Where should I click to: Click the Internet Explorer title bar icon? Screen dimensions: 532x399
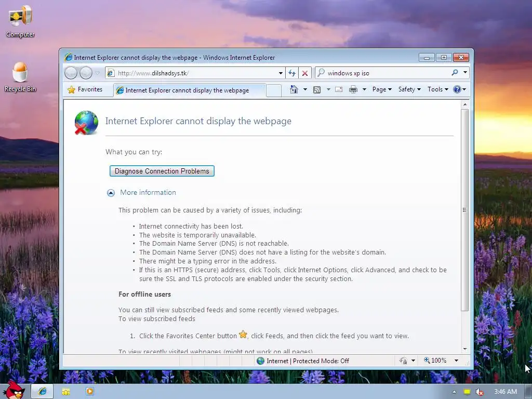pos(68,57)
